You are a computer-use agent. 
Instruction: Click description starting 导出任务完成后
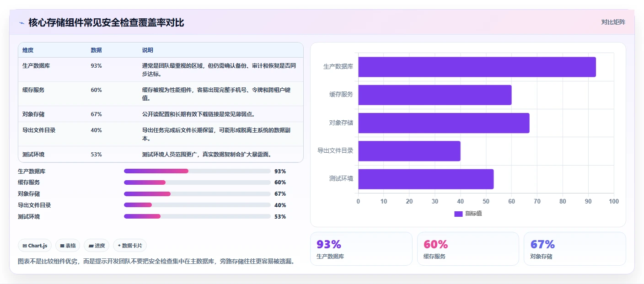coord(216,134)
